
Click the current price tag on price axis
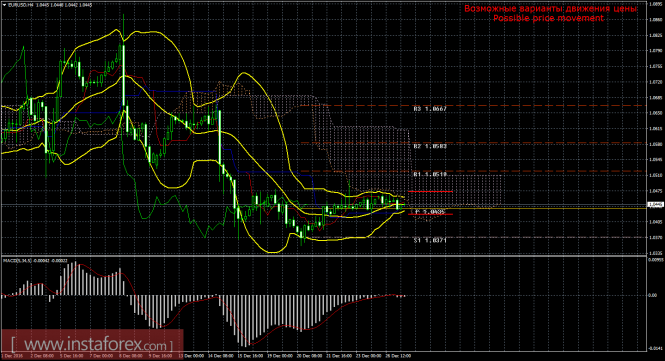pos(656,205)
